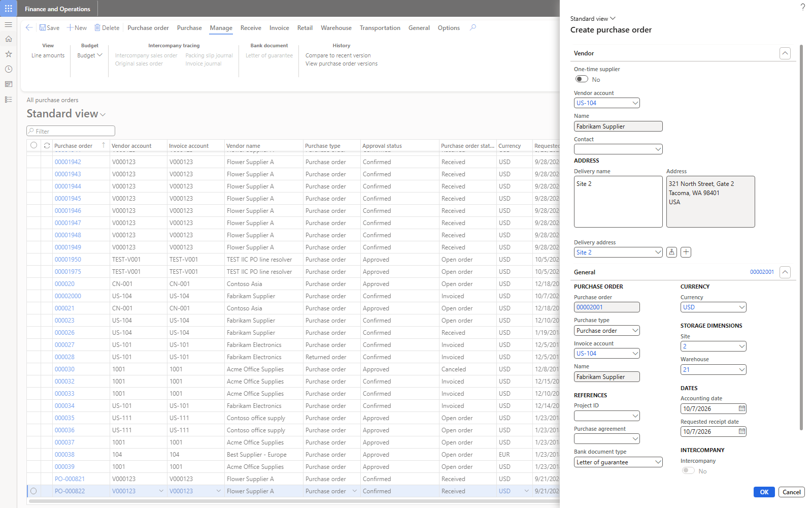
Task: Open the help question mark icon
Action: (803, 7)
